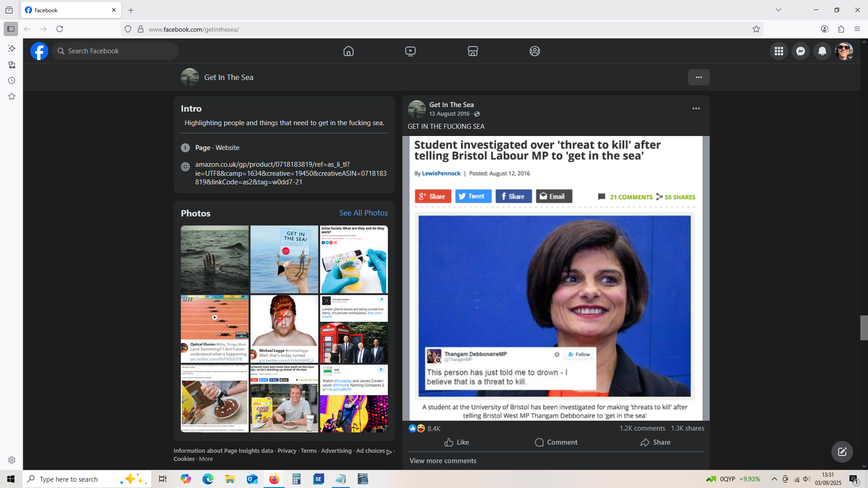Click Cookies footer link
This screenshot has height=488, width=868.
click(x=184, y=459)
